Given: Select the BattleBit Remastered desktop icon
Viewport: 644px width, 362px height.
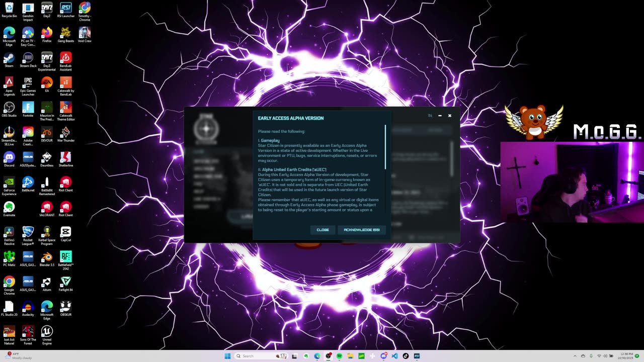Looking at the screenshot, I should pyautogui.click(x=47, y=186).
